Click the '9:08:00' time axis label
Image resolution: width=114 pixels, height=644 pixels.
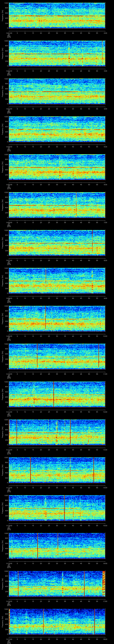pos(9,298)
